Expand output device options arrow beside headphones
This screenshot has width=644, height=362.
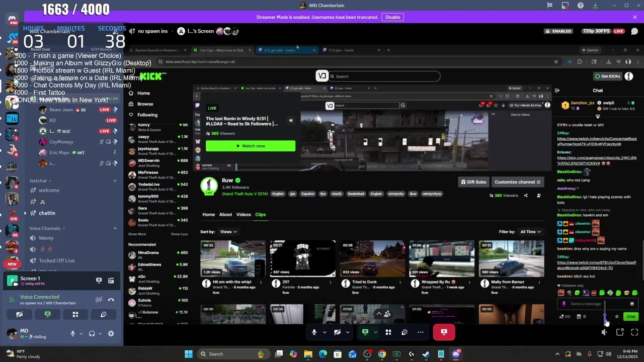[x=100, y=333]
